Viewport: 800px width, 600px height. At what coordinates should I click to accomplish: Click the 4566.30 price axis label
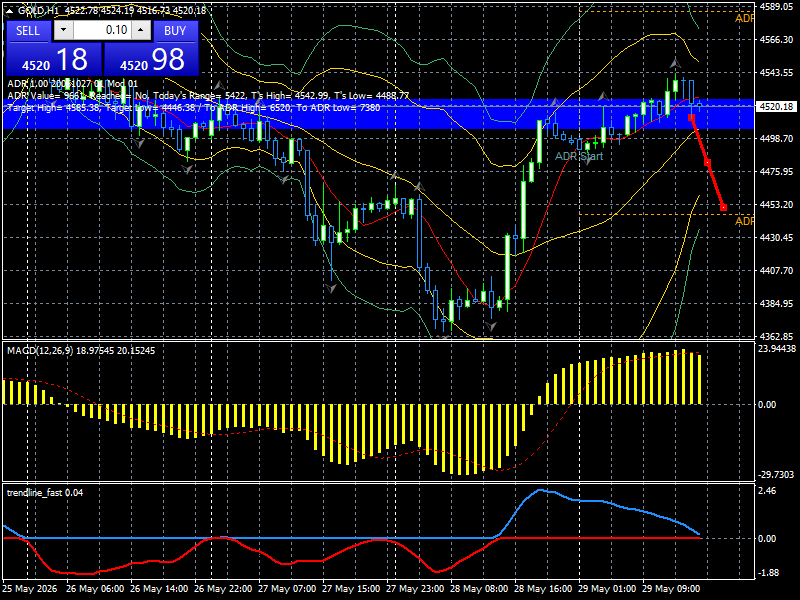[x=777, y=39]
